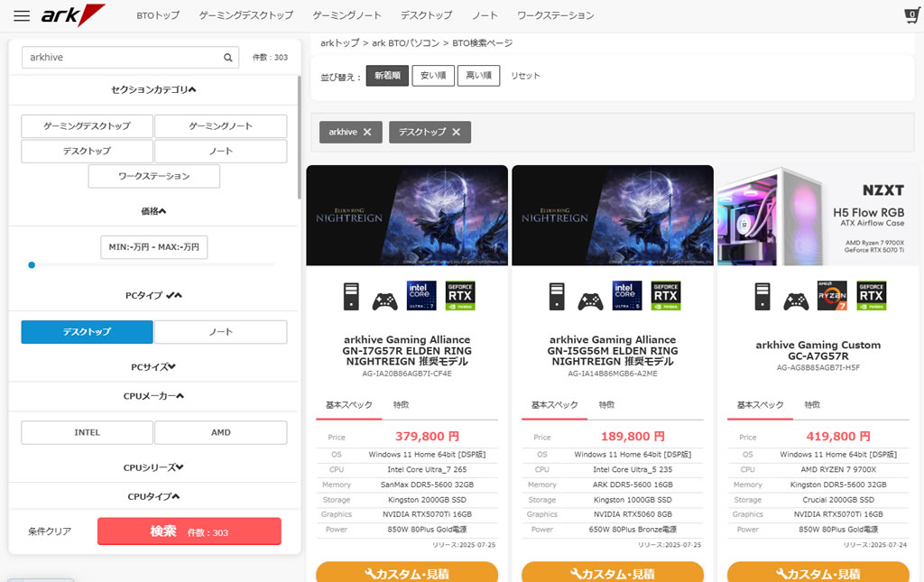Toggle the ノート PC type filter
924x582 pixels.
[221, 332]
